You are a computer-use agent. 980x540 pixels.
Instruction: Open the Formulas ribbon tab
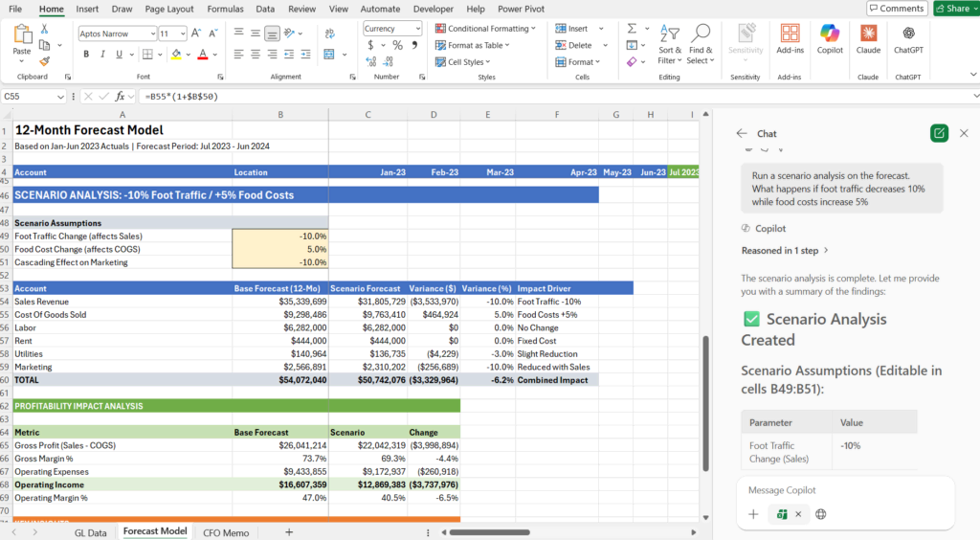(225, 9)
